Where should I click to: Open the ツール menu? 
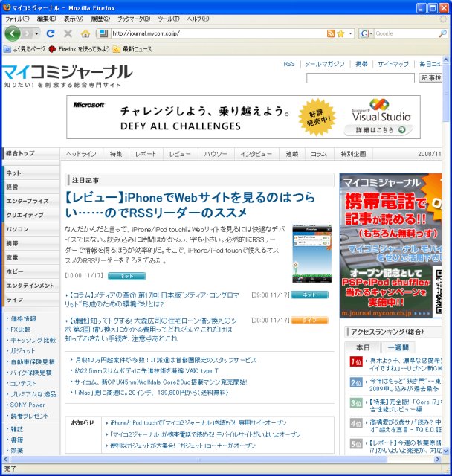pyautogui.click(x=169, y=19)
